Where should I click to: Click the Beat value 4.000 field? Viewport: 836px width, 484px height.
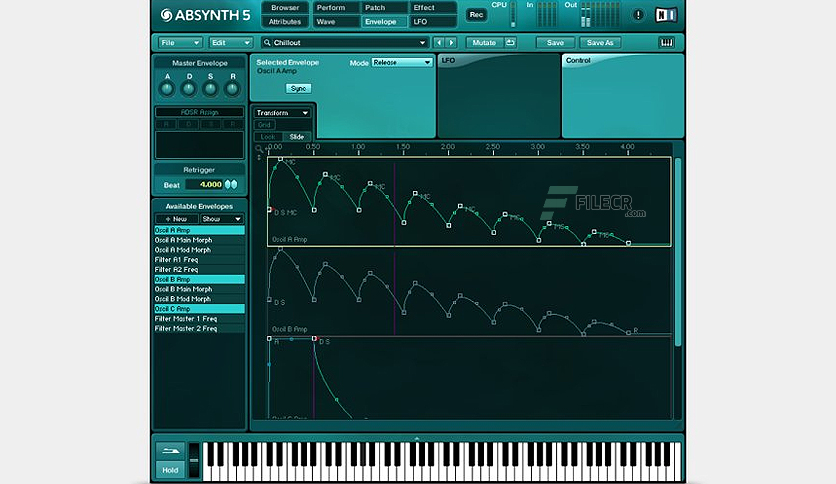[x=205, y=184]
